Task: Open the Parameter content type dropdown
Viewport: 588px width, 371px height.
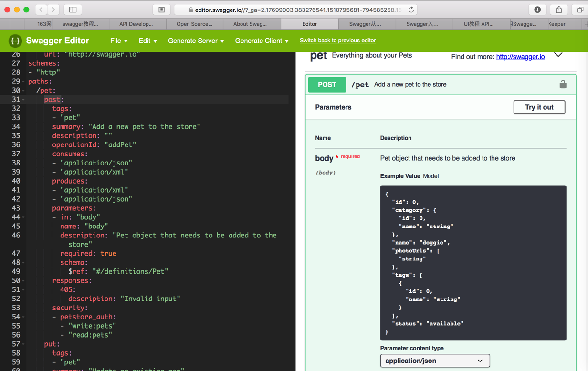Action: coord(435,361)
